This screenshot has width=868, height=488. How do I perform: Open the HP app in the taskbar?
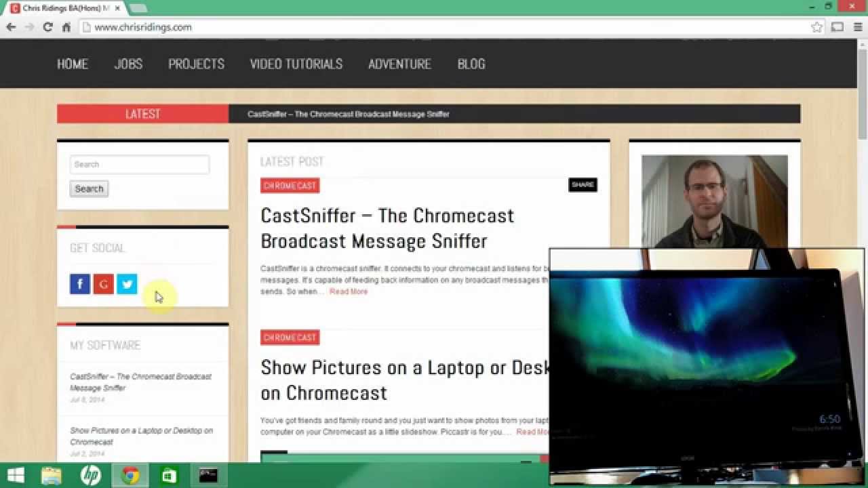(91, 476)
